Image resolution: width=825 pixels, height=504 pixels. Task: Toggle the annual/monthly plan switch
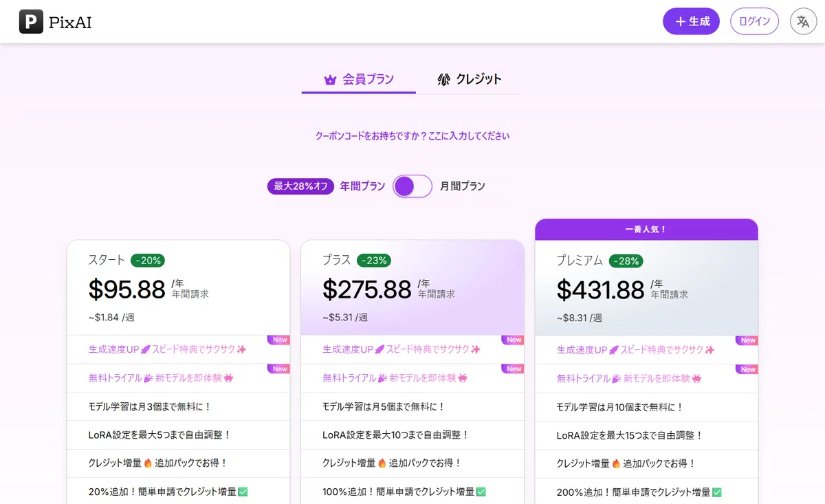[412, 186]
